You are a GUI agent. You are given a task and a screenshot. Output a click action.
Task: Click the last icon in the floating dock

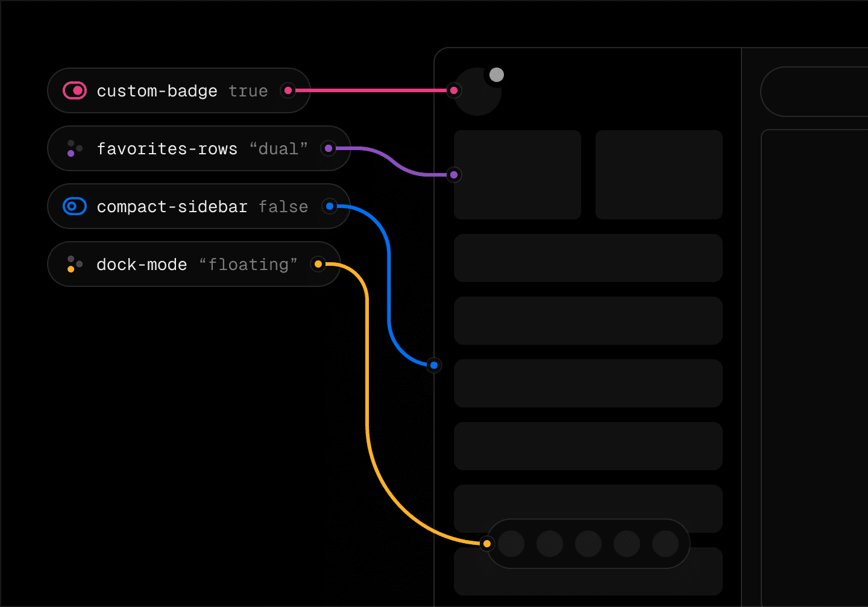pyautogui.click(x=665, y=544)
